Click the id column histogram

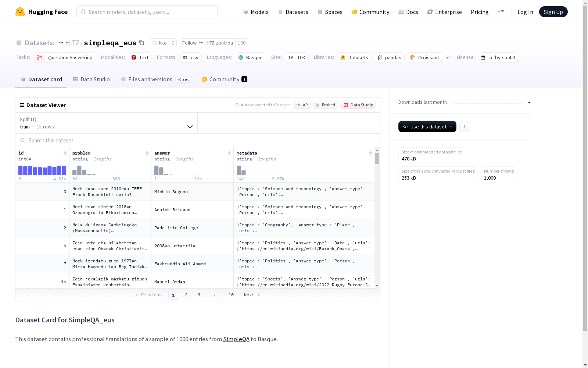coord(42,170)
